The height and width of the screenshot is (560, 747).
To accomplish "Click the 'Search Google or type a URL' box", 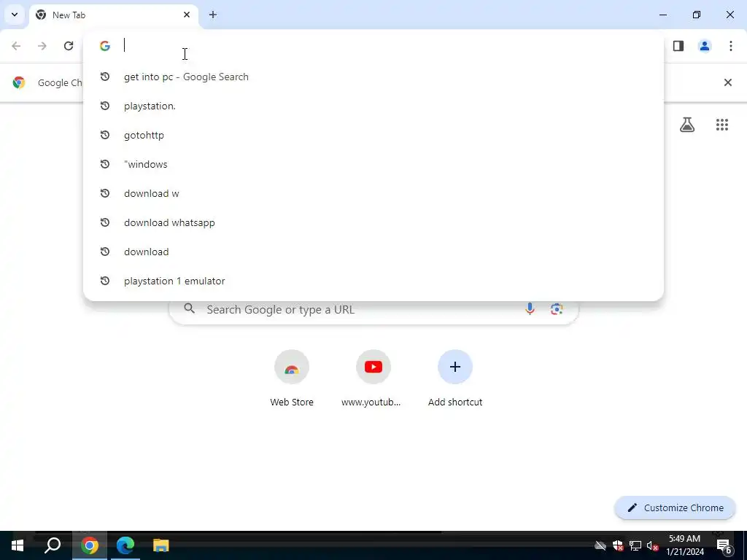I will tap(373, 309).
